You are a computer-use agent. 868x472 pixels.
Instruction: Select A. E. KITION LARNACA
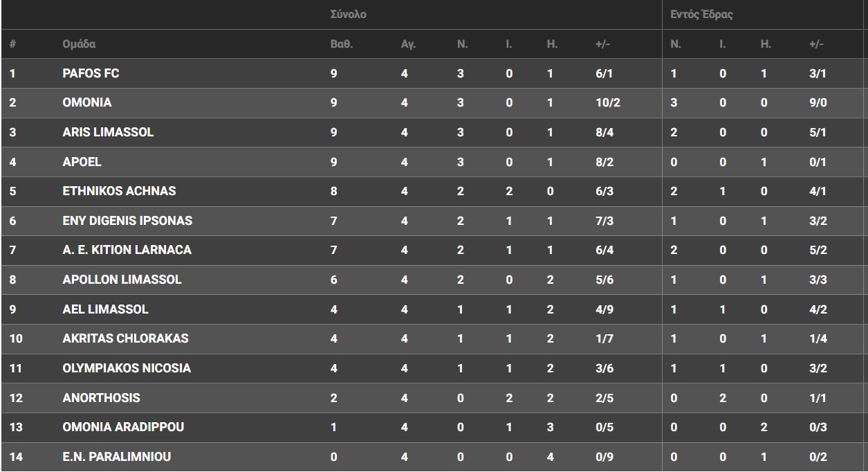(x=127, y=250)
